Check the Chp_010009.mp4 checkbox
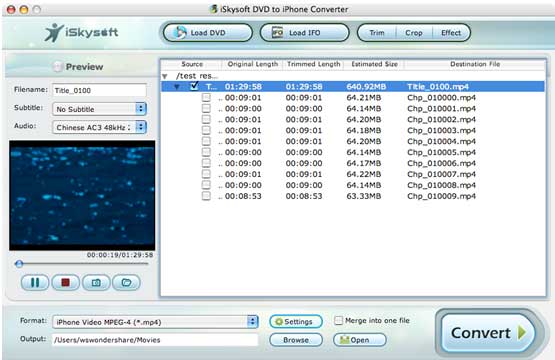 206,196
